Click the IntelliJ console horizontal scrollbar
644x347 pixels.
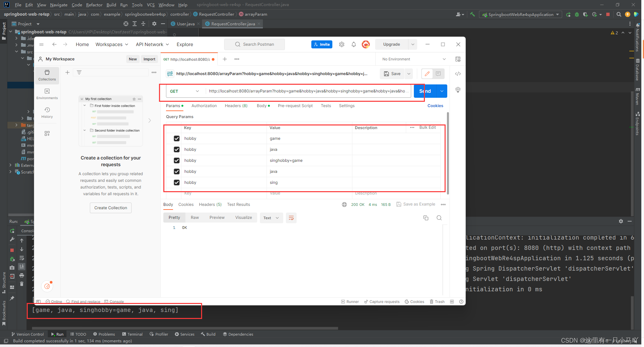186,328
